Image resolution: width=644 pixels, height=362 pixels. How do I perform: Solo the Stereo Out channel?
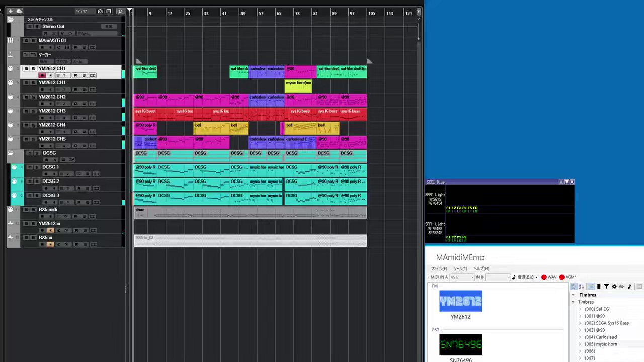37,26
